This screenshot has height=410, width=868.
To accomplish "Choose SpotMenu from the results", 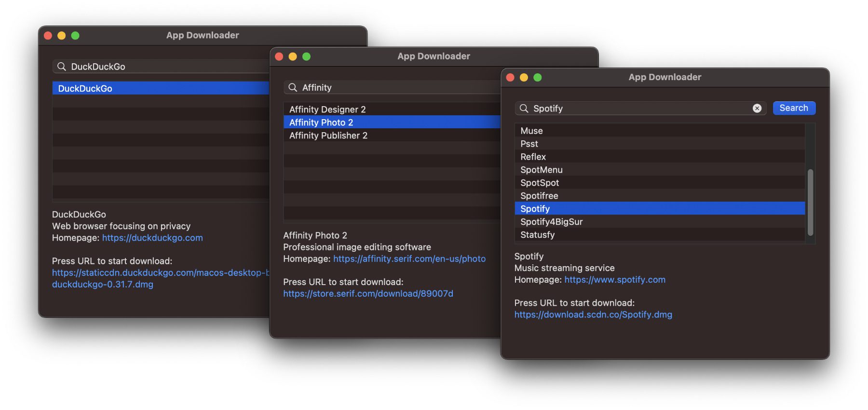I will point(660,170).
